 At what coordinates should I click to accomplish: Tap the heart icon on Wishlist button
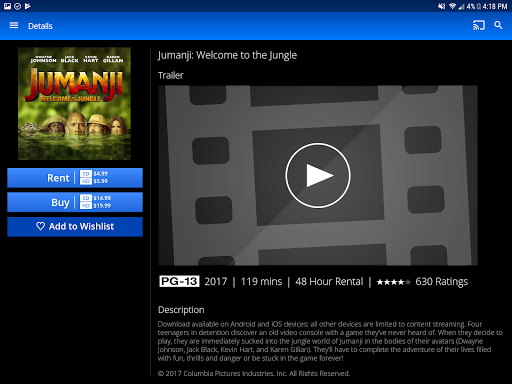40,226
